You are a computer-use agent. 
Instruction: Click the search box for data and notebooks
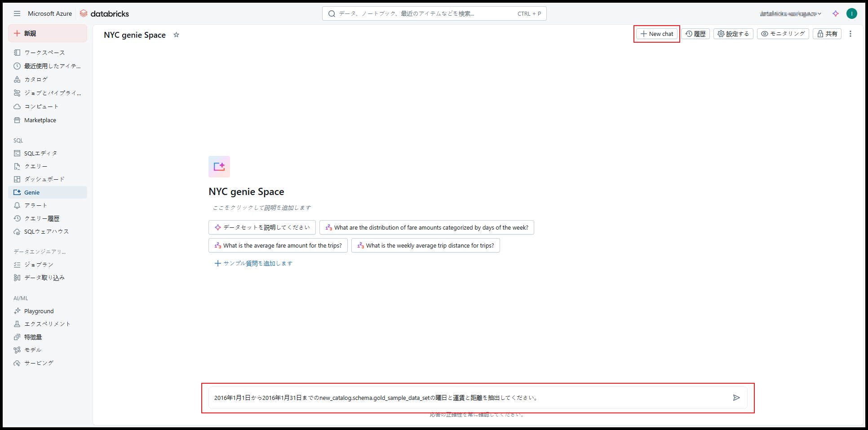[434, 13]
